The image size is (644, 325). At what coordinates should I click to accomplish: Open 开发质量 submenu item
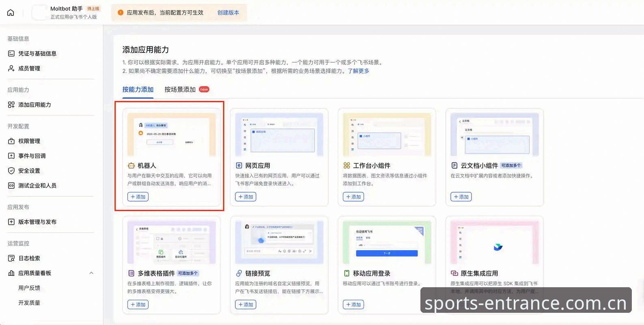click(29, 303)
